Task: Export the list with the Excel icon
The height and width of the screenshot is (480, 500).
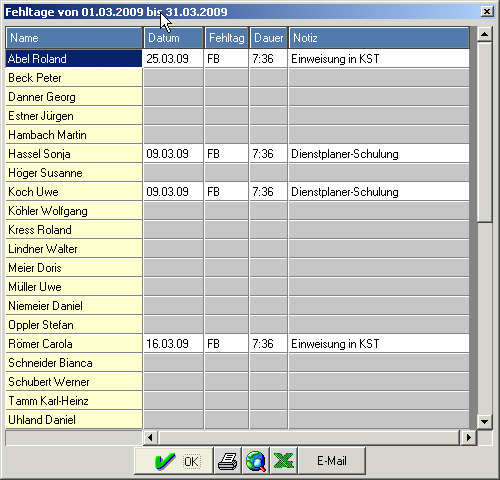Action: [x=284, y=461]
